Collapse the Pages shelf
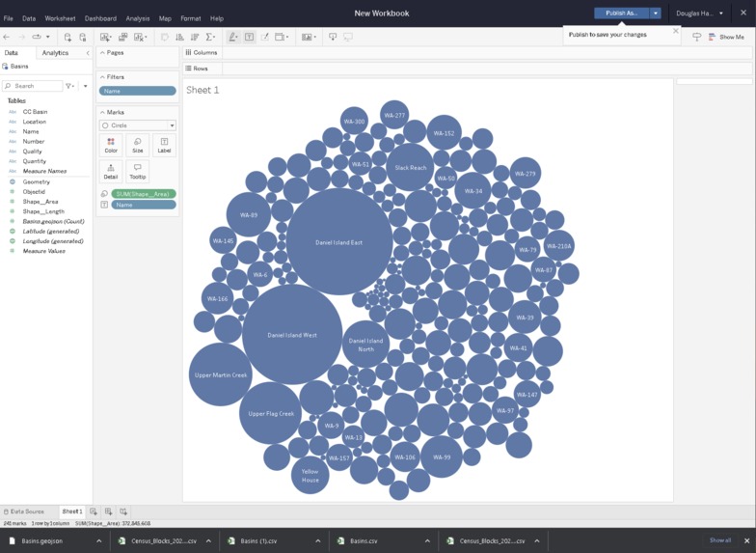Viewport: 756px width, 553px height. [102, 52]
